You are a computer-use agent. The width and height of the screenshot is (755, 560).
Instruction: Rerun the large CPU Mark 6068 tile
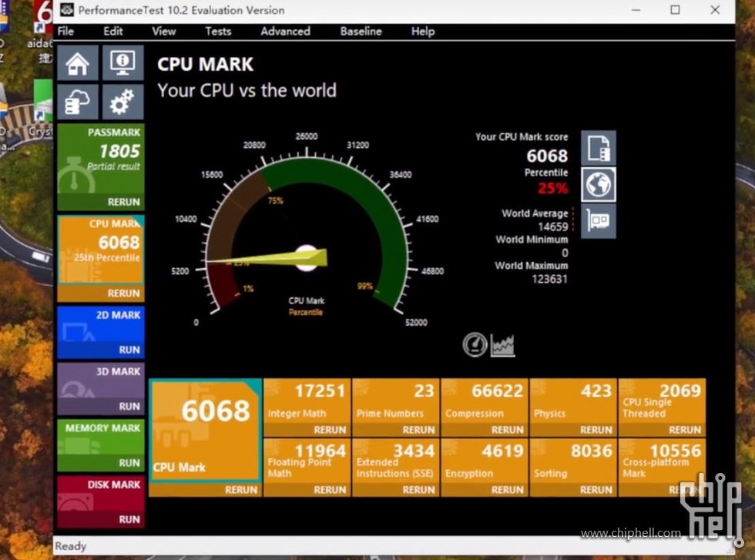click(x=240, y=490)
